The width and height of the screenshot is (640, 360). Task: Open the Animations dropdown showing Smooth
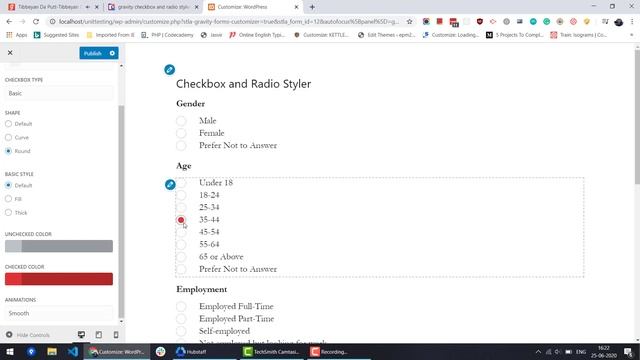pos(59,313)
